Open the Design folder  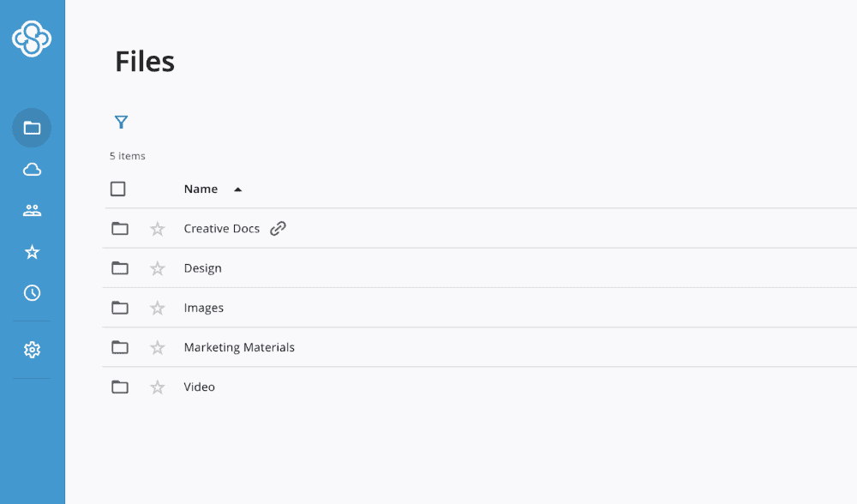(x=202, y=268)
